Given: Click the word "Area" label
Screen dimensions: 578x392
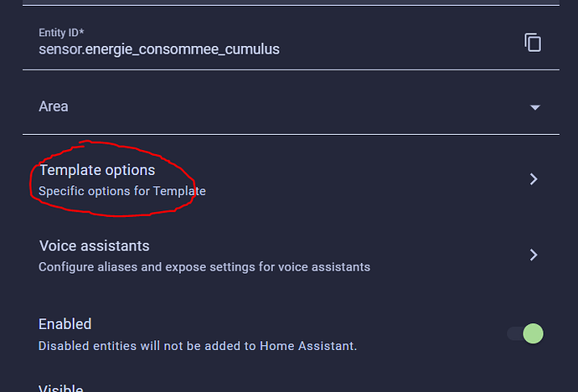Looking at the screenshot, I should click(x=54, y=107).
